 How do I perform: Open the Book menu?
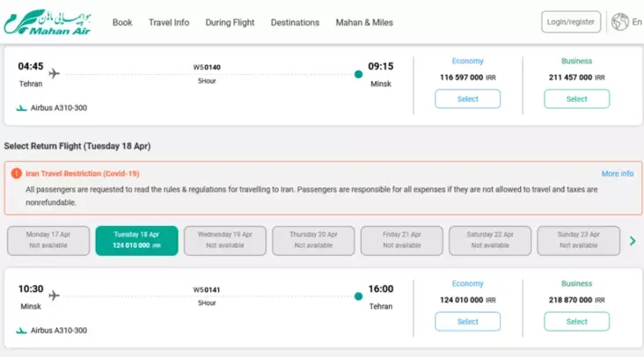pyautogui.click(x=122, y=23)
